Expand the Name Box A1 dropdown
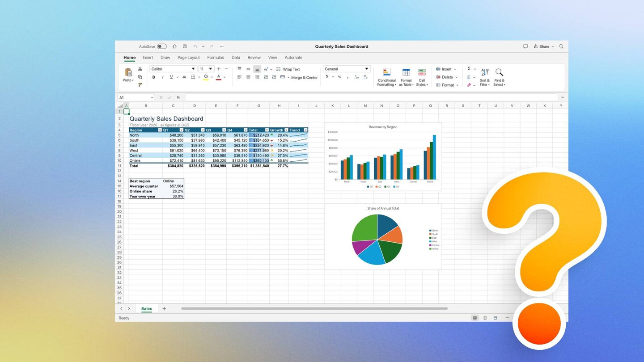The height and width of the screenshot is (362, 644). tap(152, 97)
